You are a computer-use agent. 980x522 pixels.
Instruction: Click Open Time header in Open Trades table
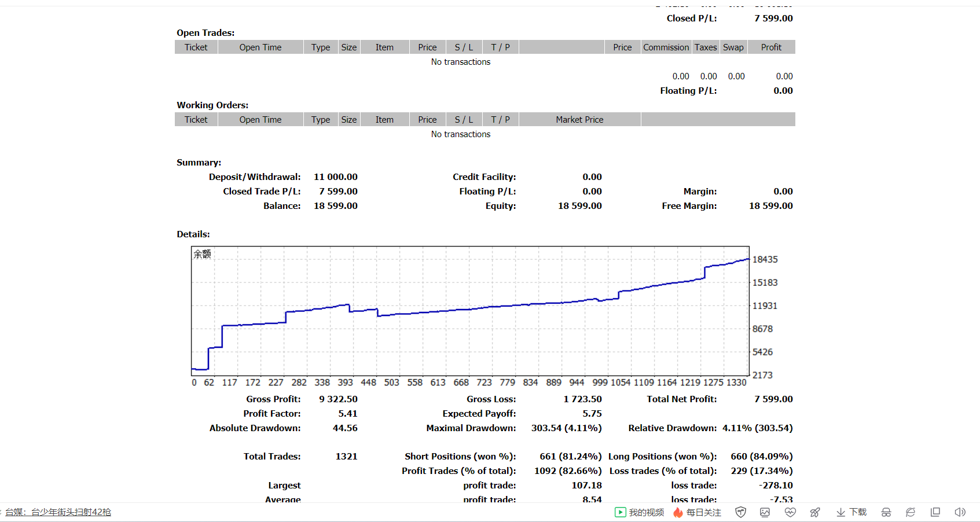pyautogui.click(x=260, y=47)
